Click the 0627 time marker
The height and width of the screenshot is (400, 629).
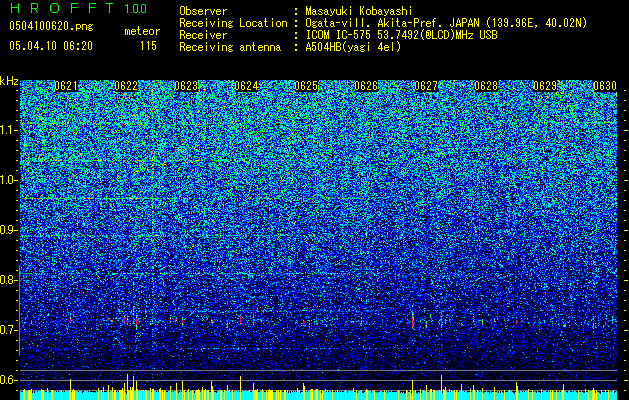[426, 86]
